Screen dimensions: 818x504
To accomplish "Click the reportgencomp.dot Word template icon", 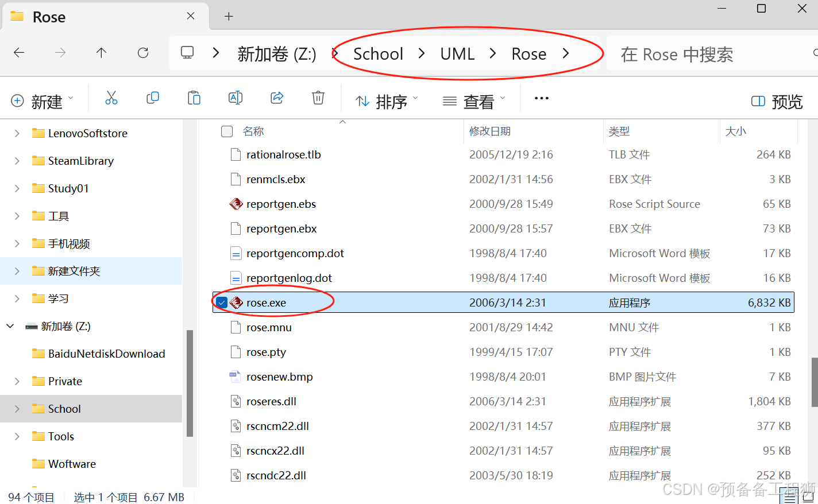I will tap(236, 253).
